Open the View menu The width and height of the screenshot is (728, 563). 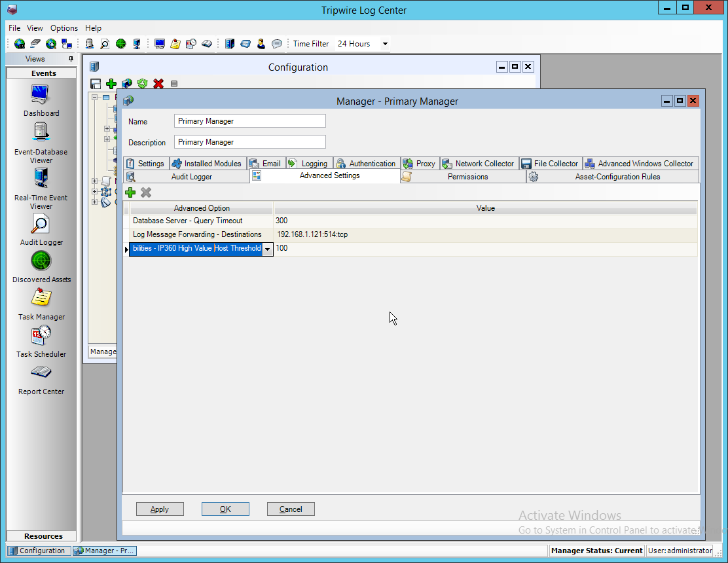tap(35, 28)
